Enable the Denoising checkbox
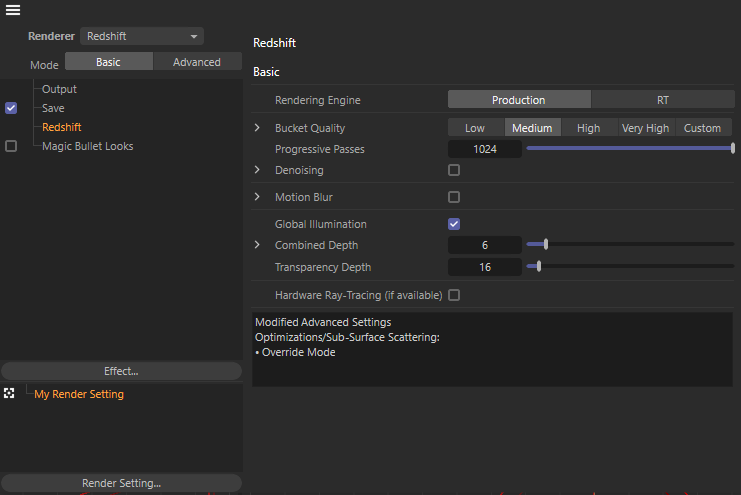Image resolution: width=741 pixels, height=495 pixels. 454,170
